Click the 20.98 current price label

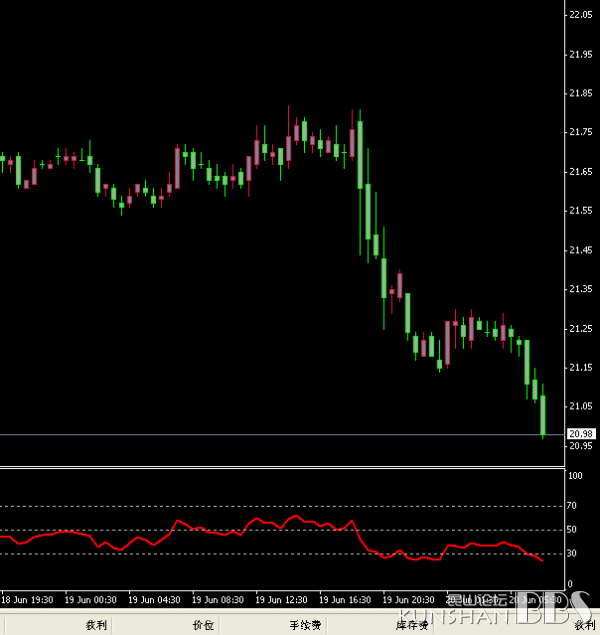pyautogui.click(x=580, y=433)
